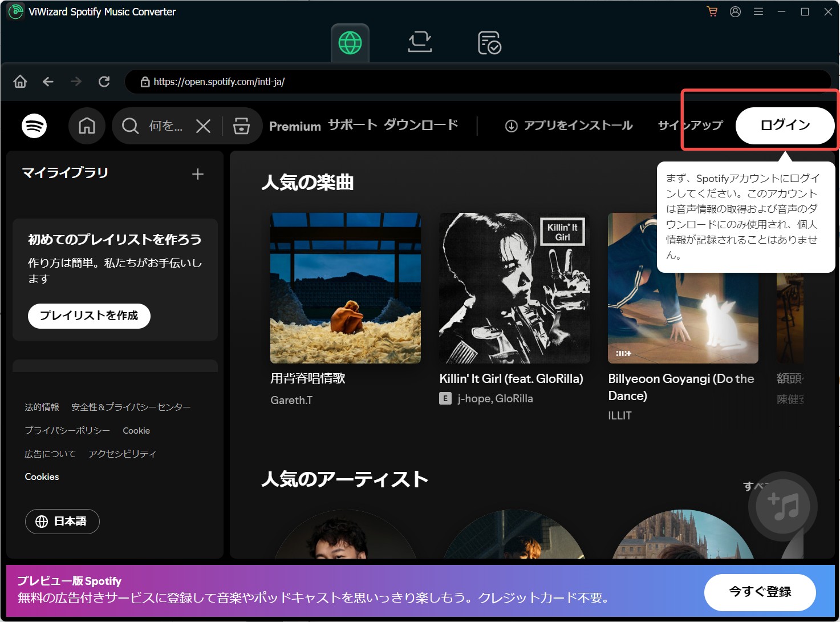Focus the search field '何を...'
The width and height of the screenshot is (840, 622).
[x=166, y=126]
